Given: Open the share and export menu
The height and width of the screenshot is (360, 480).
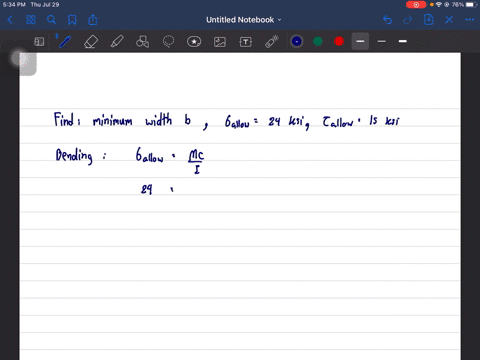Looking at the screenshot, I should [x=93, y=20].
